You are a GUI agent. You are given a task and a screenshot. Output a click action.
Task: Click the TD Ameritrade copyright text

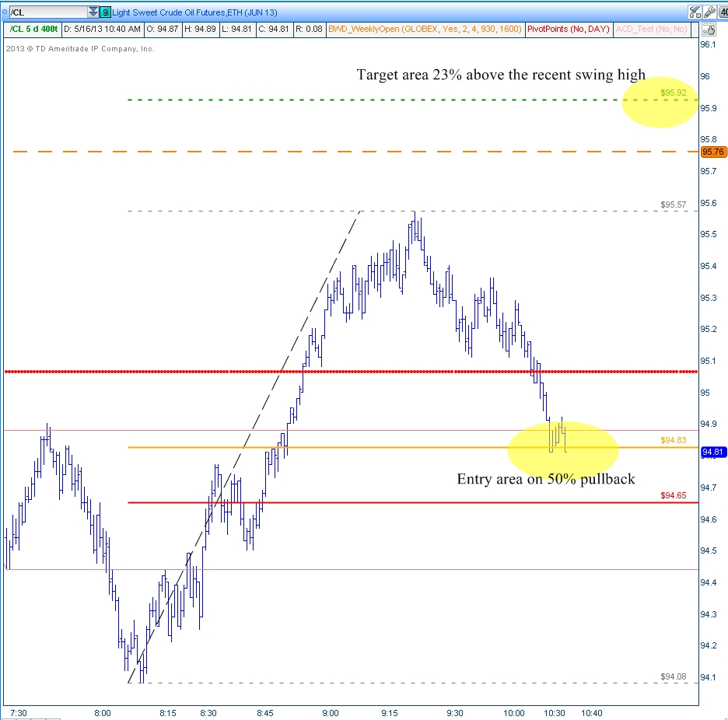[80, 49]
